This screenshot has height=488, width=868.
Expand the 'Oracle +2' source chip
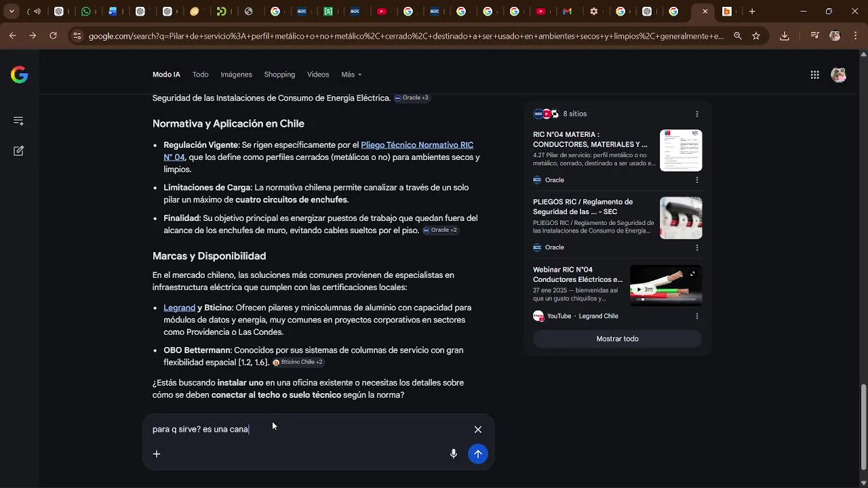(x=440, y=230)
